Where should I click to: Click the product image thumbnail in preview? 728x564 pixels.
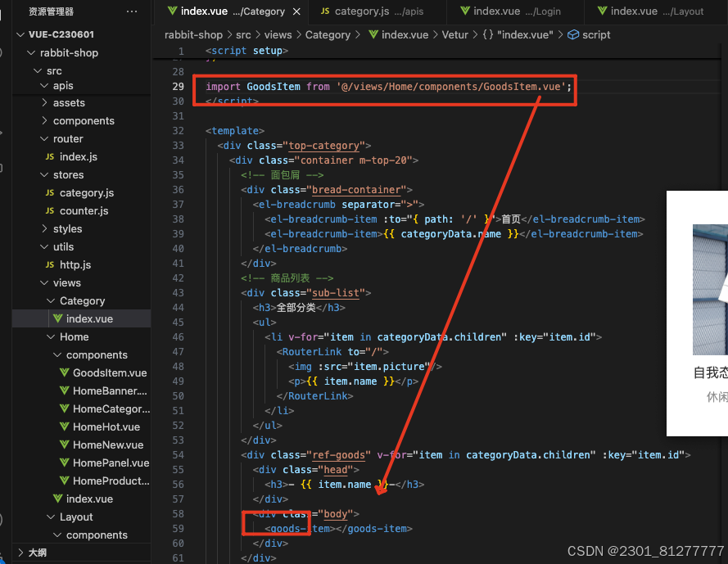[710, 290]
